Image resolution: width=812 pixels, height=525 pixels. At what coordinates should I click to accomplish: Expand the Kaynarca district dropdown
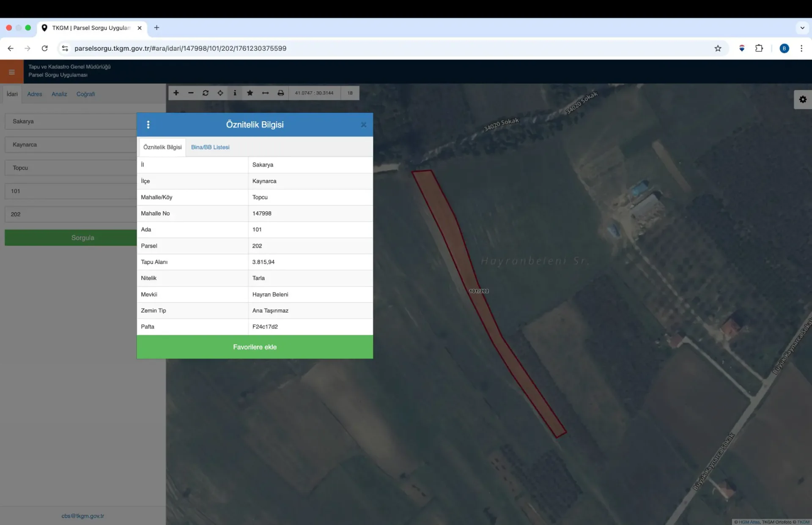[71, 145]
